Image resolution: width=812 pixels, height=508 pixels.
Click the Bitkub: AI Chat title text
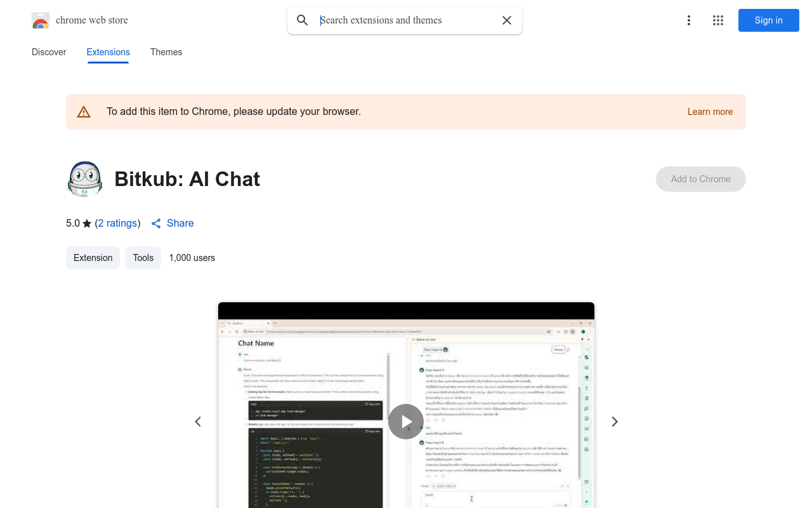pyautogui.click(x=187, y=179)
